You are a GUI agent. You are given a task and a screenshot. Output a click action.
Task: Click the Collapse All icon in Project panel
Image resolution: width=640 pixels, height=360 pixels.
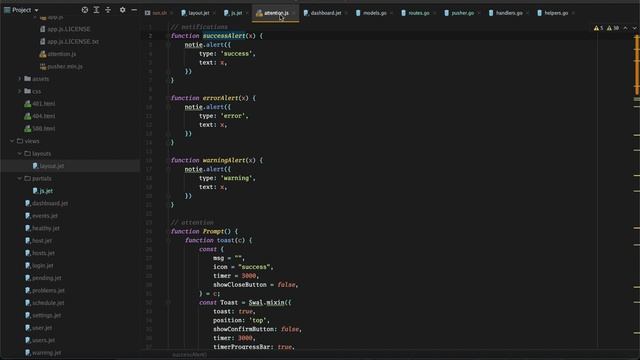click(x=108, y=10)
